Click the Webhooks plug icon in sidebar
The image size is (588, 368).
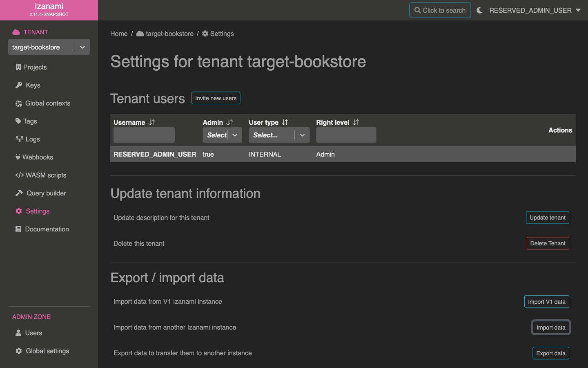[18, 157]
